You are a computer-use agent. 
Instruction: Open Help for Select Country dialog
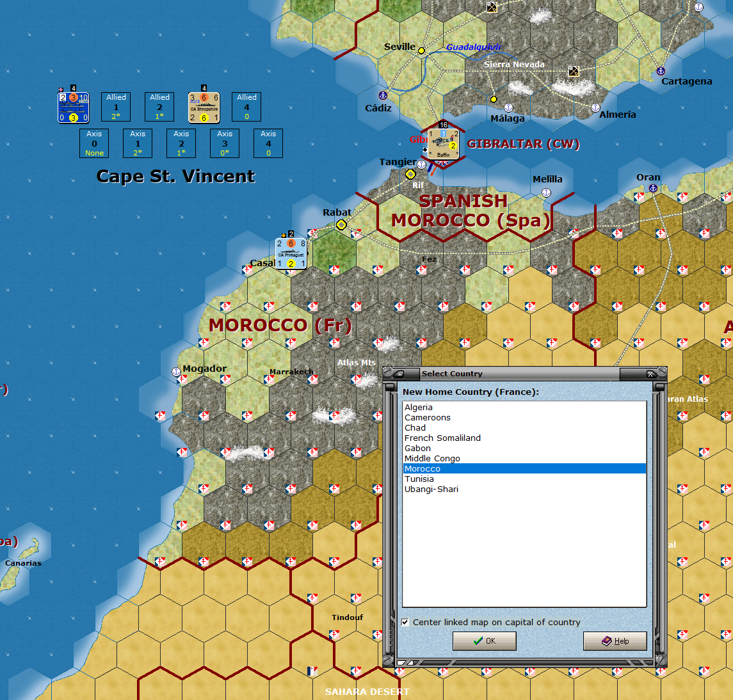(615, 641)
